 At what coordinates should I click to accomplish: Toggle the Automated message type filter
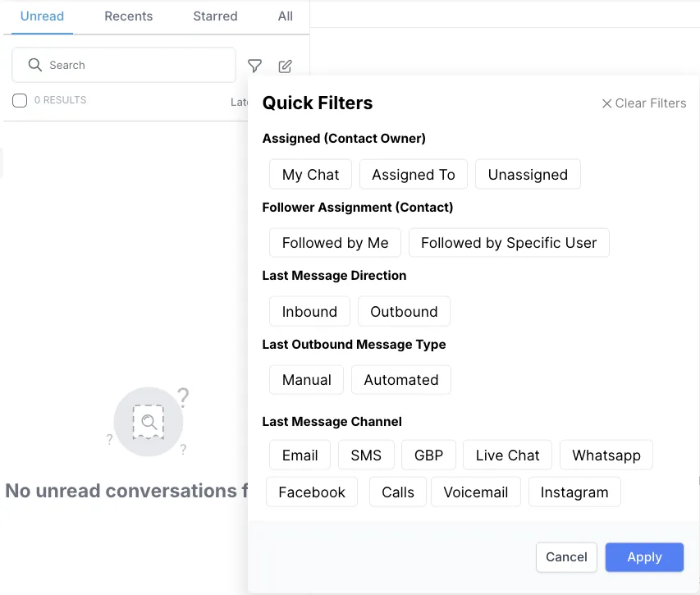401,379
